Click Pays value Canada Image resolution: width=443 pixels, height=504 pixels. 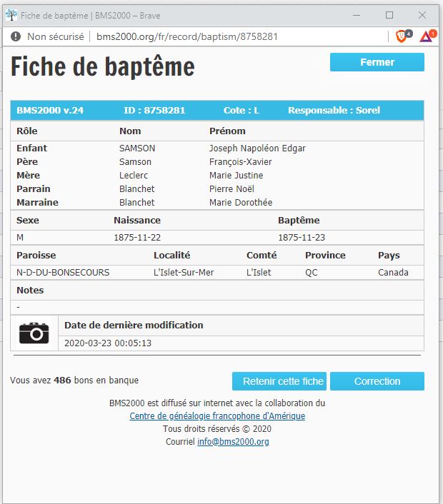(393, 272)
